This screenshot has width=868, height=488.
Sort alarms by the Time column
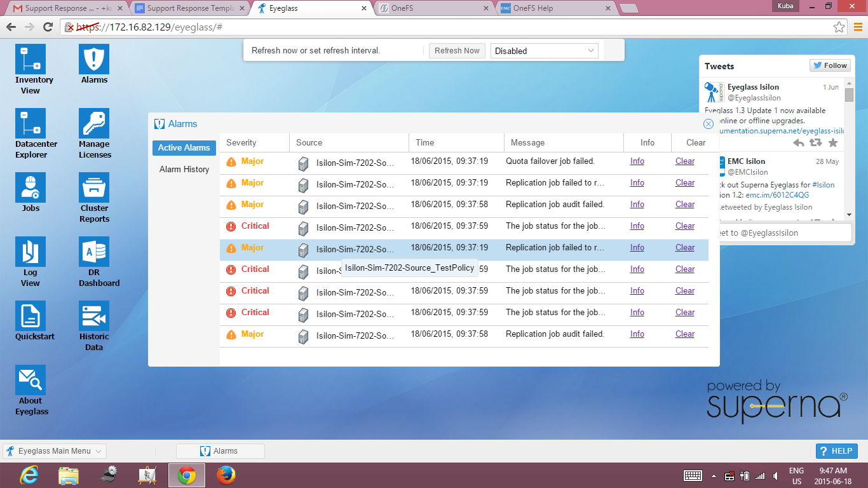456,142
